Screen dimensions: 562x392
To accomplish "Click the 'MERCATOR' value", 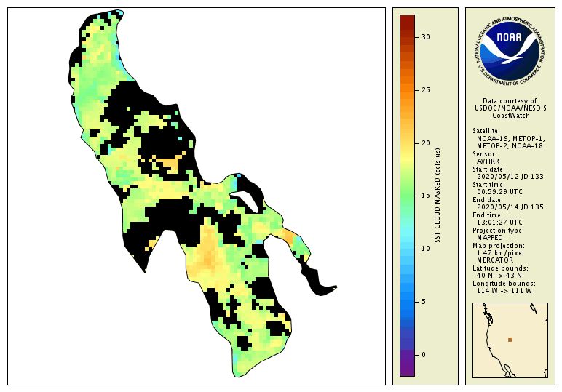I will (495, 260).
